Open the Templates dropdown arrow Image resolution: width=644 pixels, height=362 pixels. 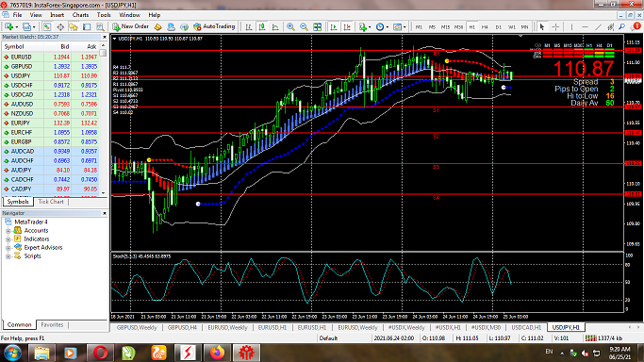click(x=405, y=27)
